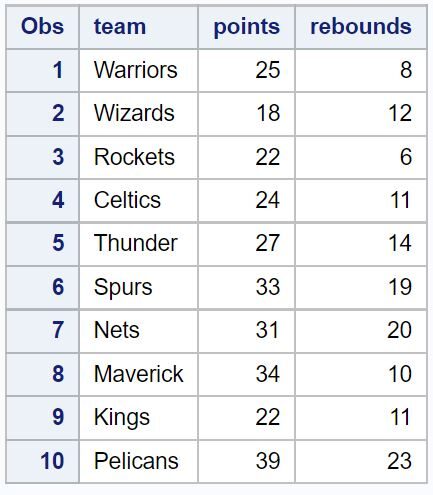Select the Spurs points value 33
This screenshot has height=495, width=433.
268,287
